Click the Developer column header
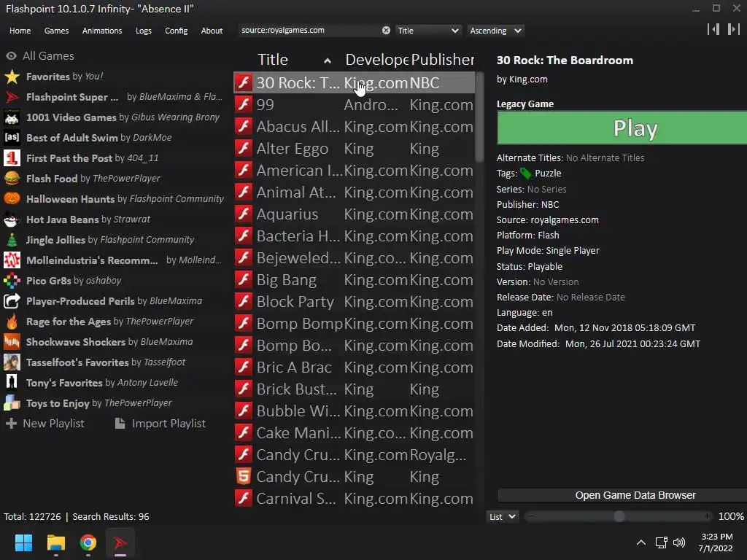747x560 pixels. point(376,60)
